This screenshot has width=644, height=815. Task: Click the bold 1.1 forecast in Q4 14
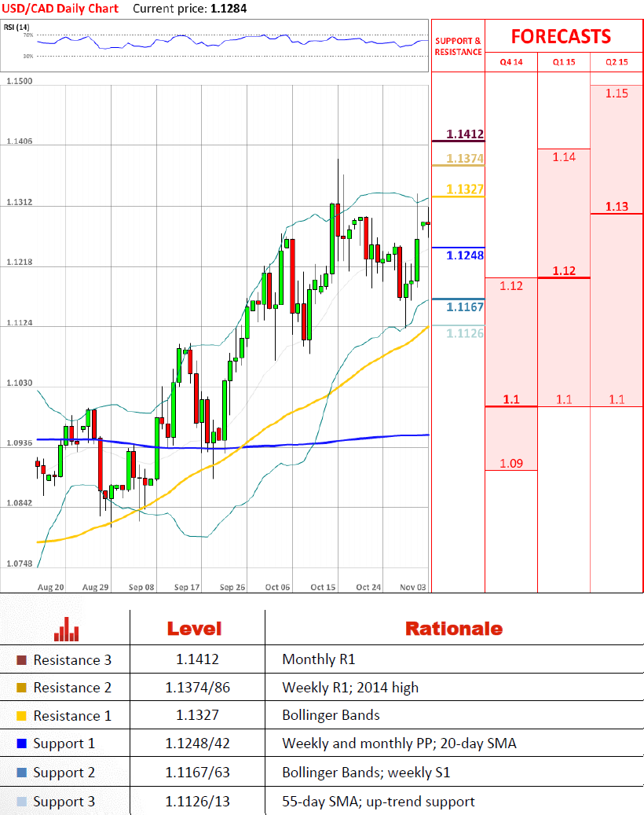tap(511, 399)
